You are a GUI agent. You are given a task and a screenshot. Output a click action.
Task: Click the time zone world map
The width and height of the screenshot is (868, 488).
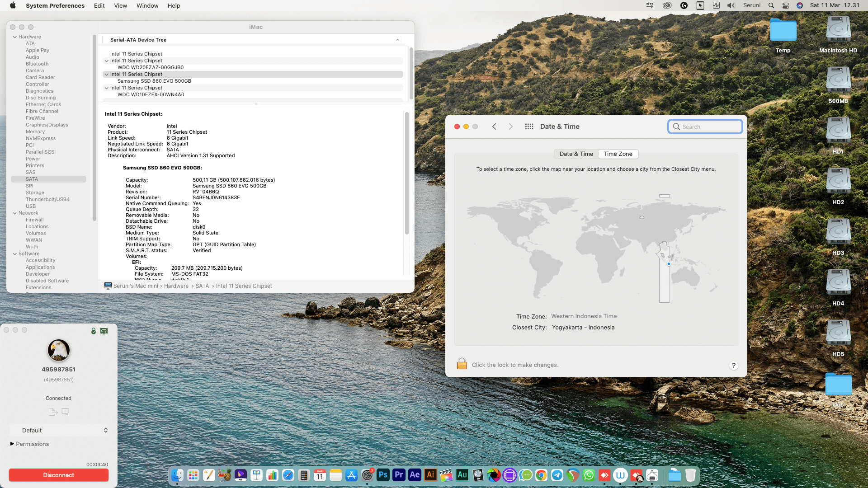pyautogui.click(x=596, y=249)
